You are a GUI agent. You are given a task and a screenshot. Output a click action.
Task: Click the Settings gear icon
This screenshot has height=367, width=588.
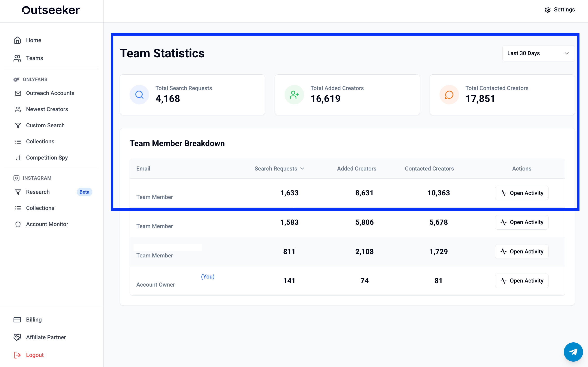(547, 10)
